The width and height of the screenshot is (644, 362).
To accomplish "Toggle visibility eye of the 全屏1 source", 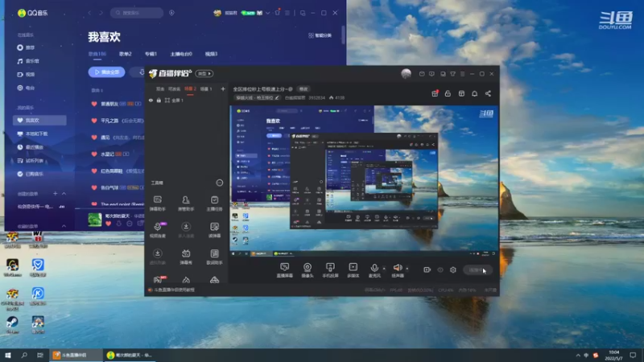I will click(151, 100).
